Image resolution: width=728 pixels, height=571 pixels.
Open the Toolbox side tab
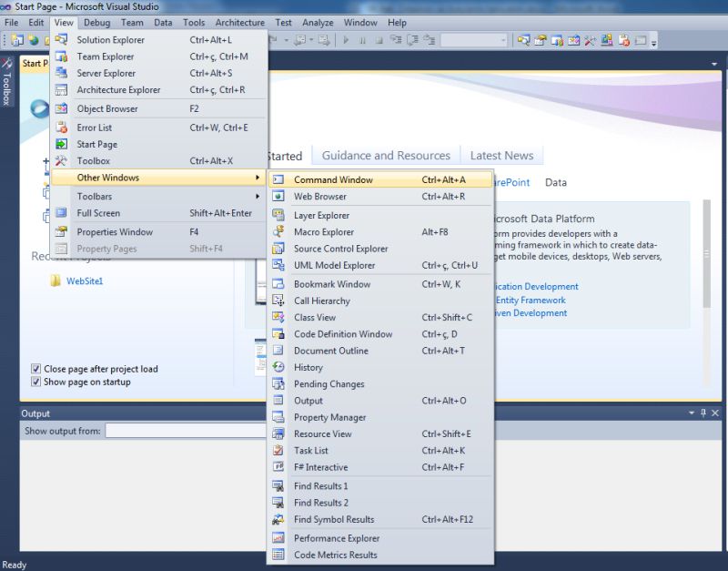point(6,82)
